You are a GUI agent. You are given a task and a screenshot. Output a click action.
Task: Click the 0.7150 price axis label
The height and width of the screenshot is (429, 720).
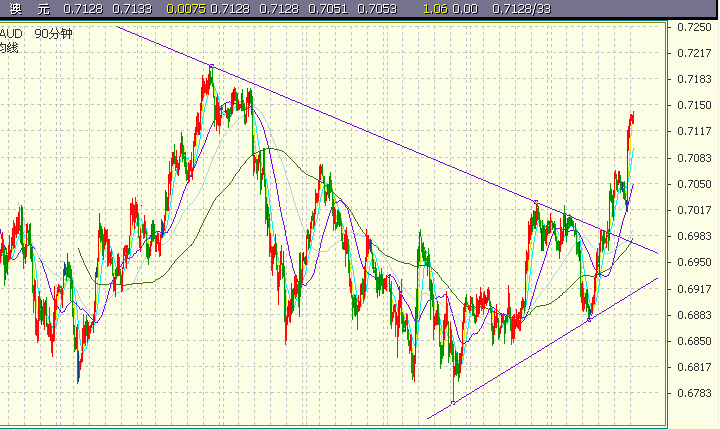click(694, 105)
